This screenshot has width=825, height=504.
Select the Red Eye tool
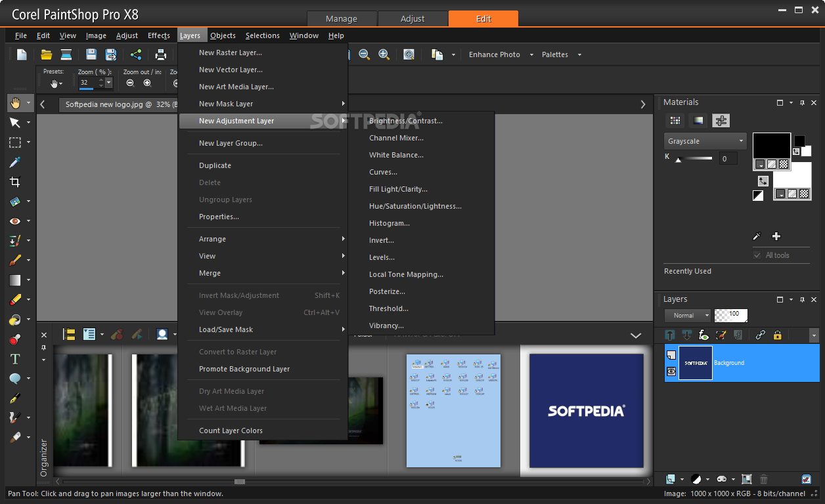15,221
